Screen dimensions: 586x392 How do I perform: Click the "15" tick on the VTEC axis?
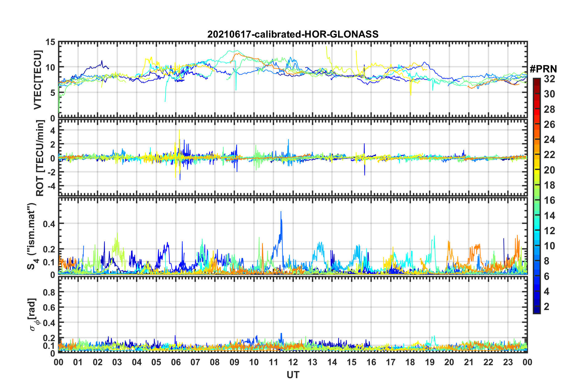(x=50, y=42)
